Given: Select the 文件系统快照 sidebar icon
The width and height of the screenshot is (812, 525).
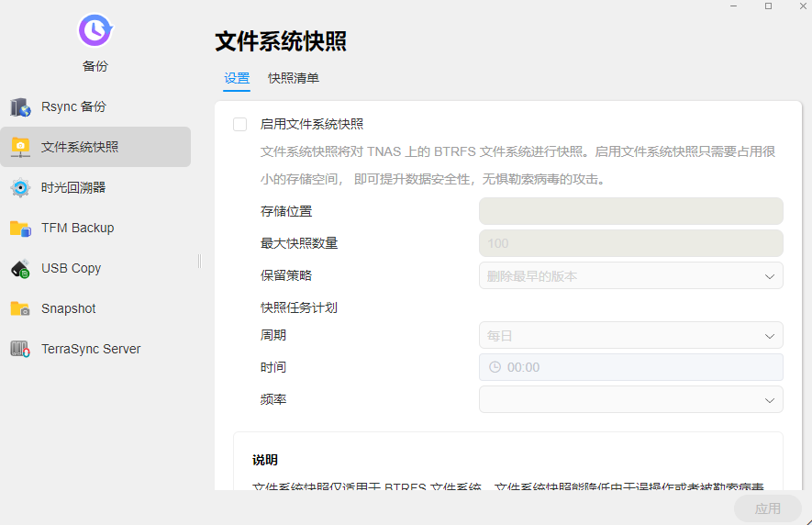Looking at the screenshot, I should tap(21, 147).
